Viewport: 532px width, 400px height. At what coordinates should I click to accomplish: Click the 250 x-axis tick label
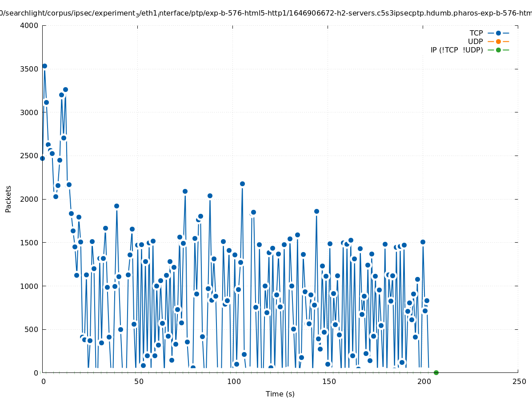519,382
